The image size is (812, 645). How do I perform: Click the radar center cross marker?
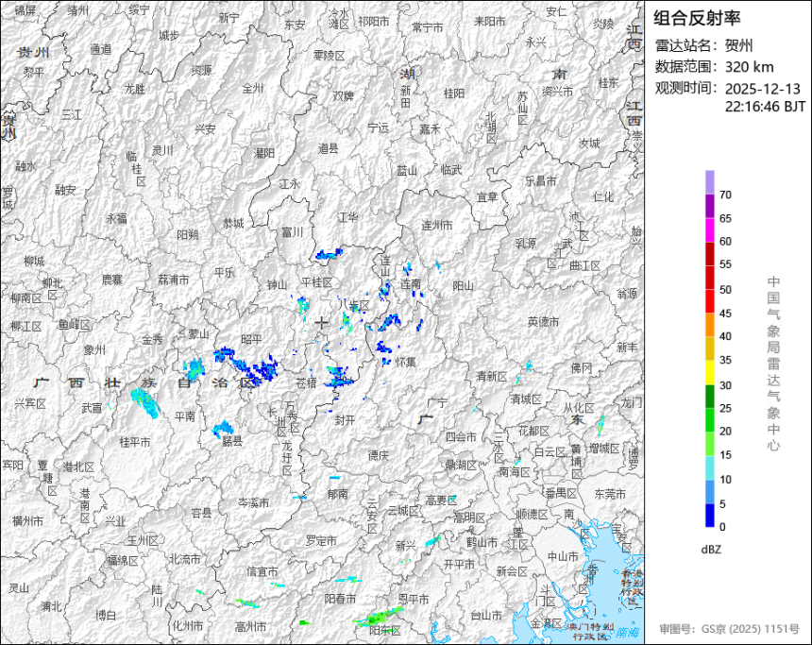[x=322, y=323]
